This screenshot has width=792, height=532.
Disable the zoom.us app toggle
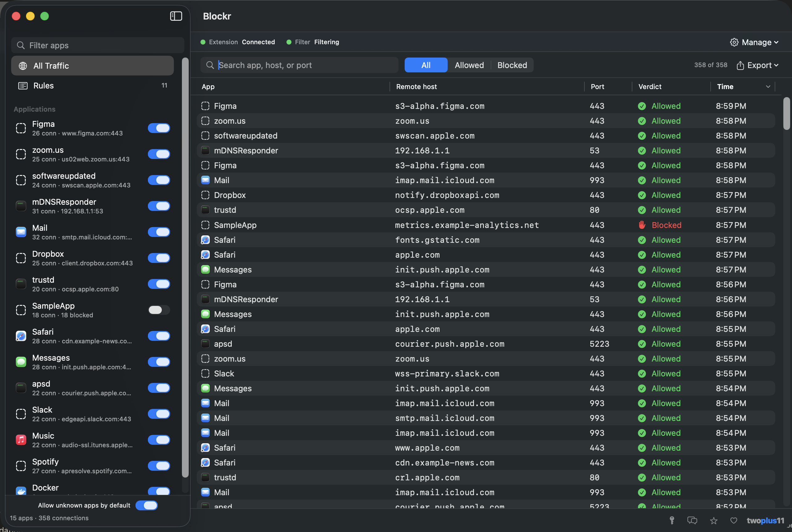(159, 154)
